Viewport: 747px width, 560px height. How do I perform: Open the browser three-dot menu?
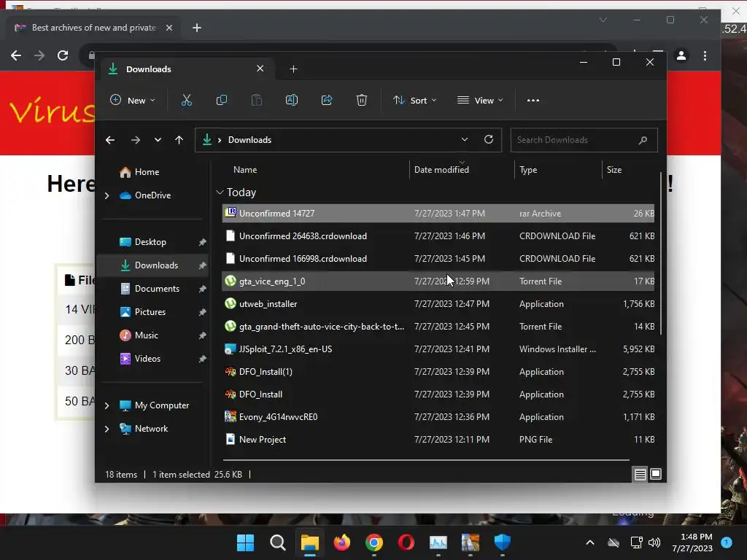705,55
